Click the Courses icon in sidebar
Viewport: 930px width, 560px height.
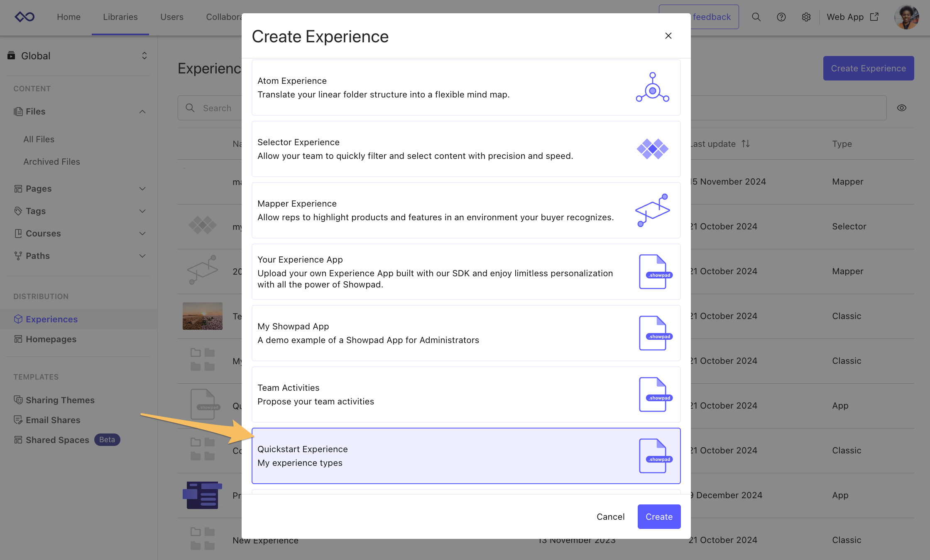(x=18, y=234)
